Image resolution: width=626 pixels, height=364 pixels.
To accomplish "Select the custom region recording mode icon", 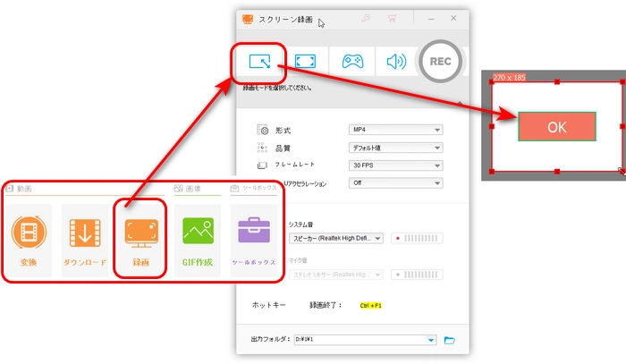I will point(259,62).
